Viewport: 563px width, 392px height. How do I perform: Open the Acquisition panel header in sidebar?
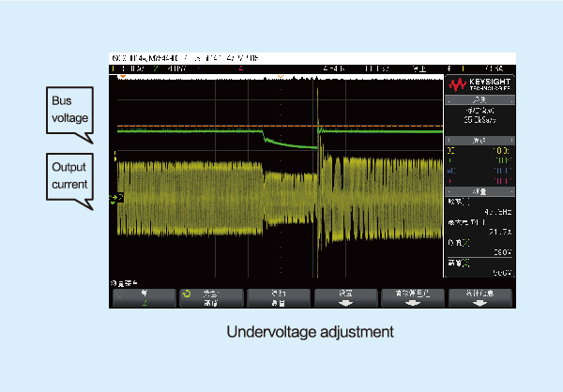(x=479, y=100)
